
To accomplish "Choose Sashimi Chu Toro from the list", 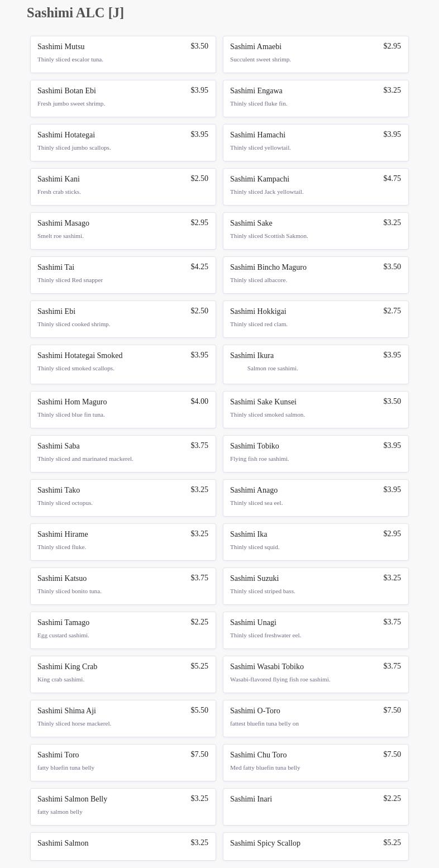I will pos(316,762).
